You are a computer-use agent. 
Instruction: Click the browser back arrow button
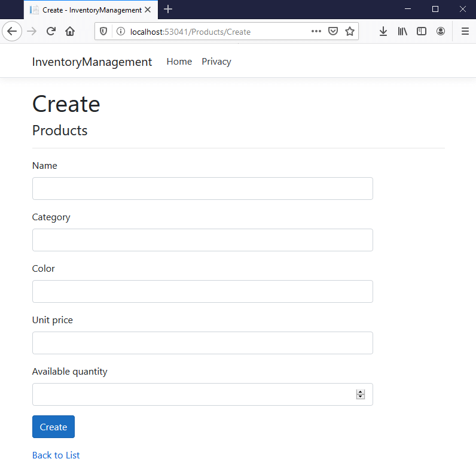coord(12,32)
